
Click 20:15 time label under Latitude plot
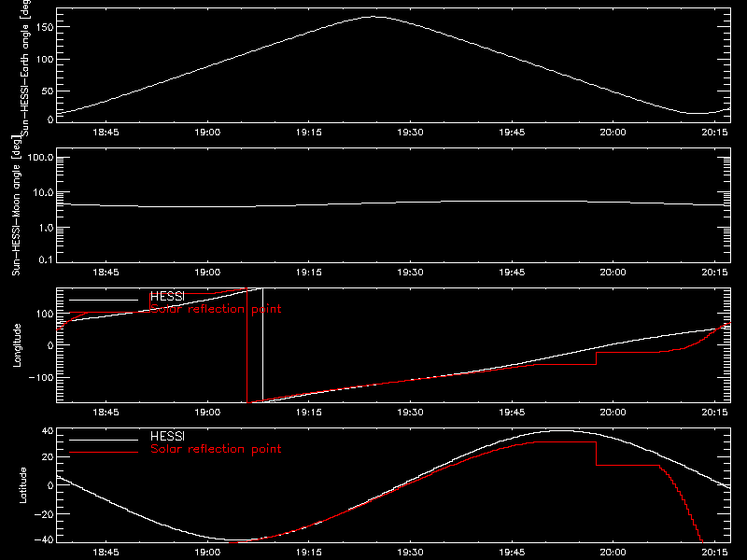[714, 553]
